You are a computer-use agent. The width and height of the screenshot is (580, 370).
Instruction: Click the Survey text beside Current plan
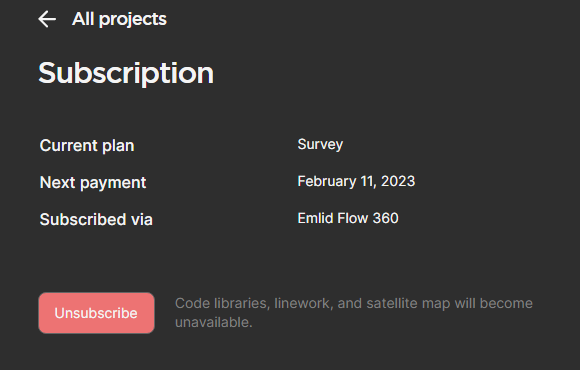pos(320,145)
